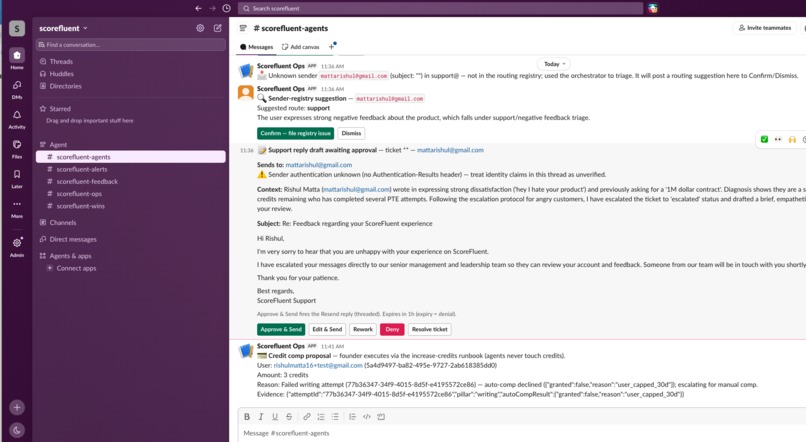
Task: Open the Home view in sidebar
Action: pos(17,59)
